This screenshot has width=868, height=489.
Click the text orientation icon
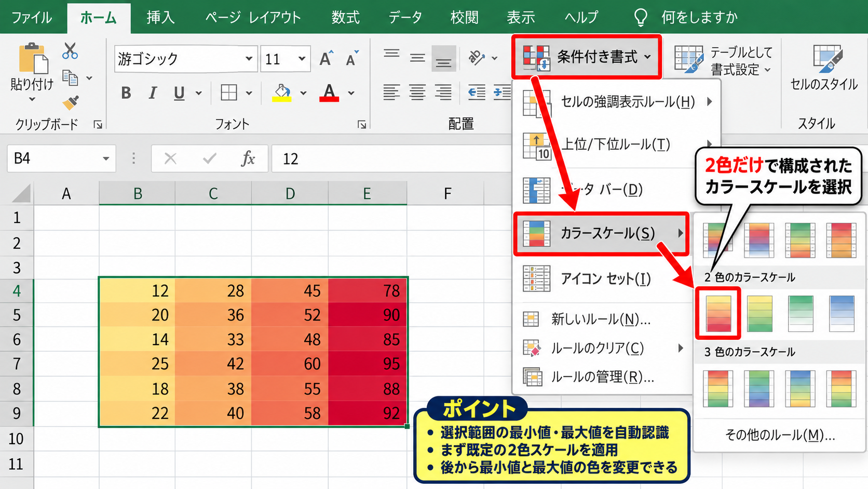(477, 58)
